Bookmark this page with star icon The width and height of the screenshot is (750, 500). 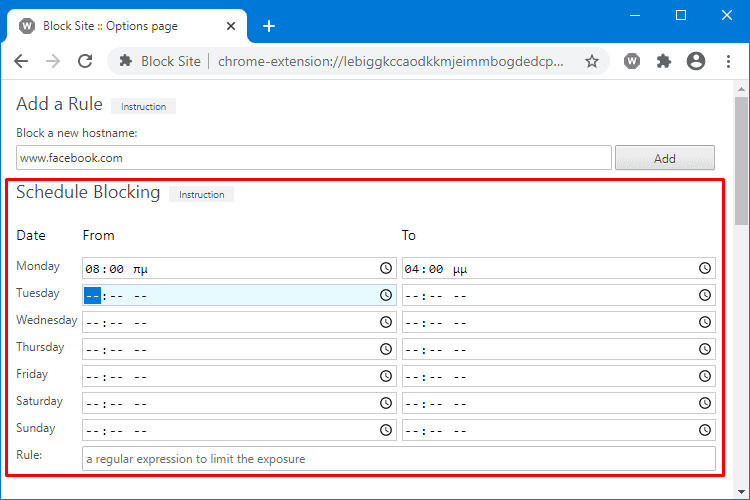pos(592,61)
